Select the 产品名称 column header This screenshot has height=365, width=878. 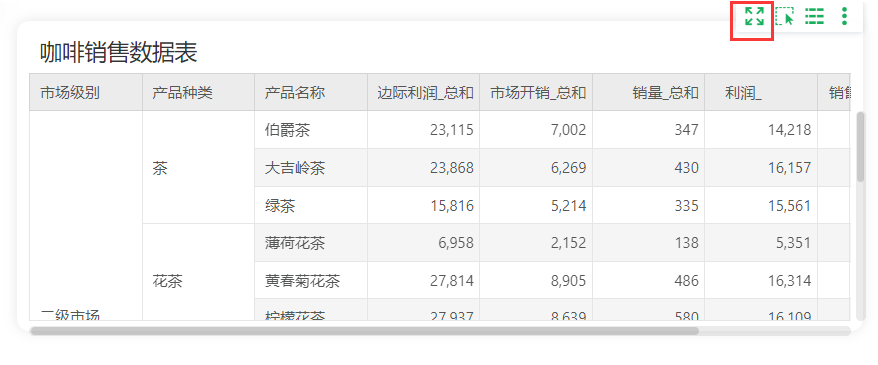coord(311,92)
